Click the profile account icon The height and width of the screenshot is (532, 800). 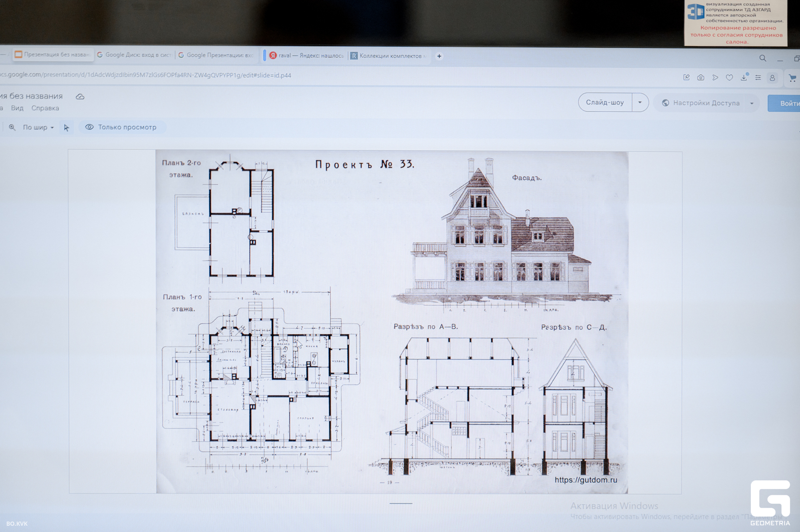[772, 78]
